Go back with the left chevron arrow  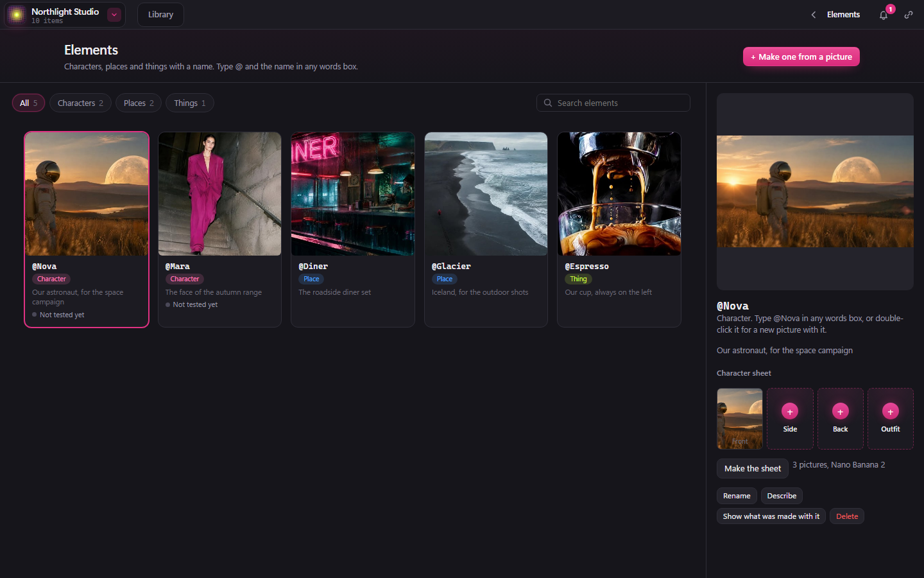click(x=814, y=15)
